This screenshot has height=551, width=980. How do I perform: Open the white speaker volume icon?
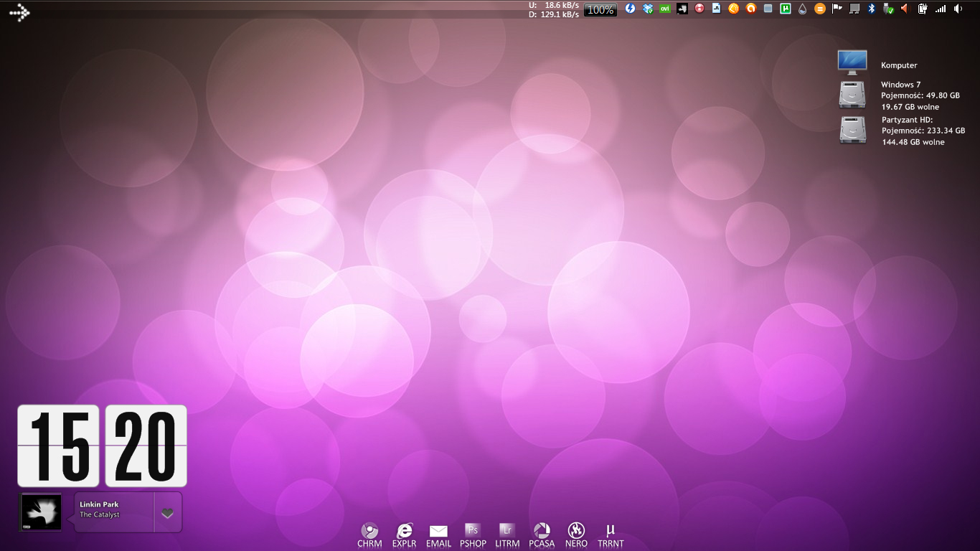click(958, 9)
